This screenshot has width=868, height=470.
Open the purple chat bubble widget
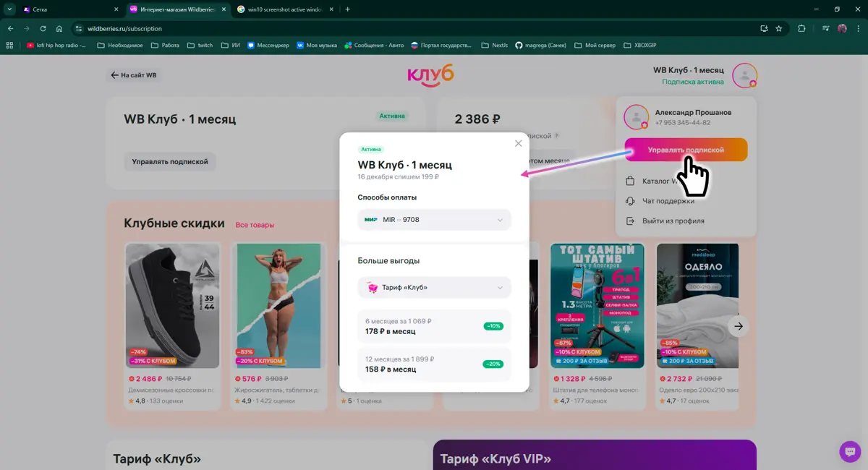point(850,451)
